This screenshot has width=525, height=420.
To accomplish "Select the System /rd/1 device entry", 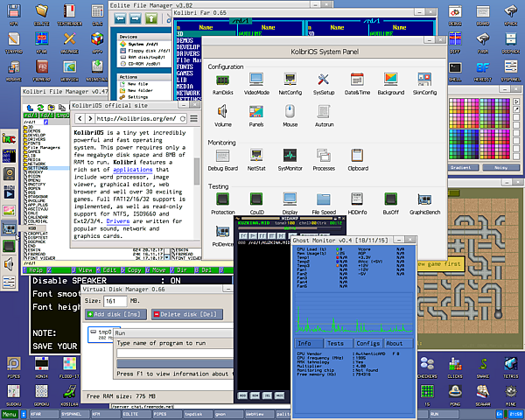I will click(141, 44).
